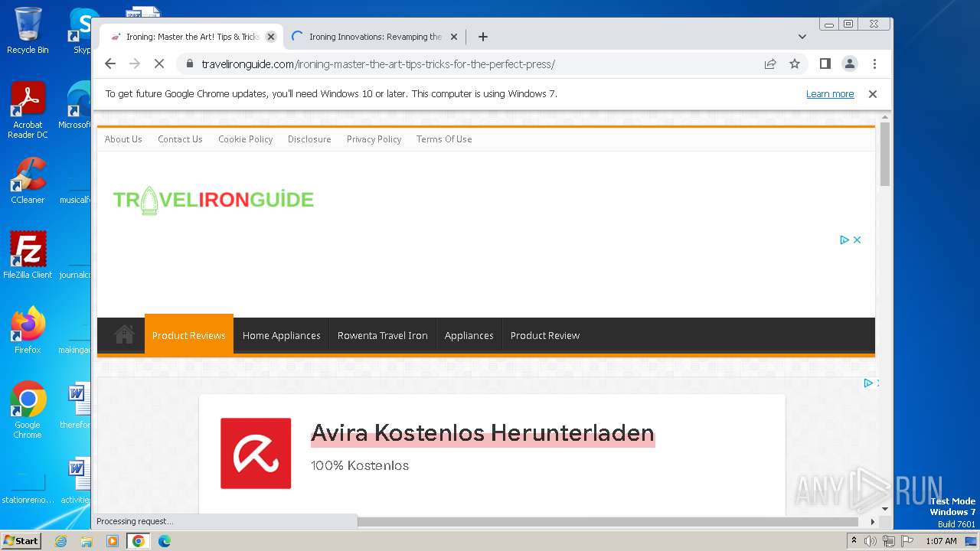Viewport: 980px width, 551px height.
Task: Click the Chrome taskbar button
Action: (x=138, y=541)
